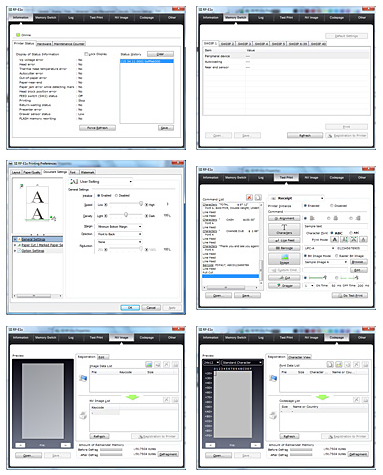
Task: Click the large Characters command button icon
Action: tap(284, 229)
